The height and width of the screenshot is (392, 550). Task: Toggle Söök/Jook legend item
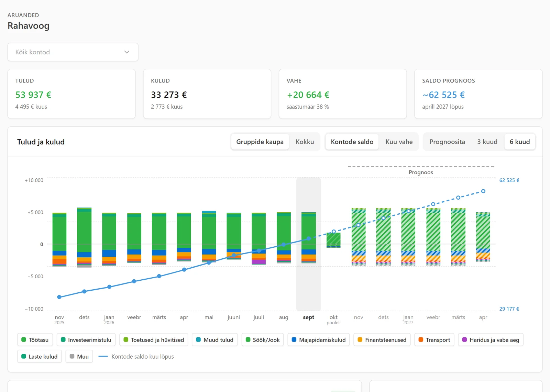263,340
